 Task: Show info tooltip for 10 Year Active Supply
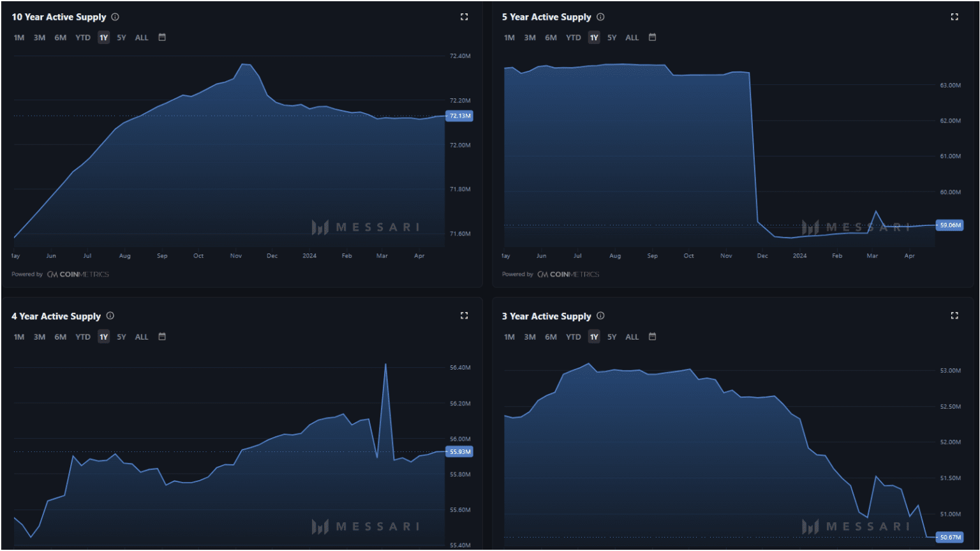[115, 17]
